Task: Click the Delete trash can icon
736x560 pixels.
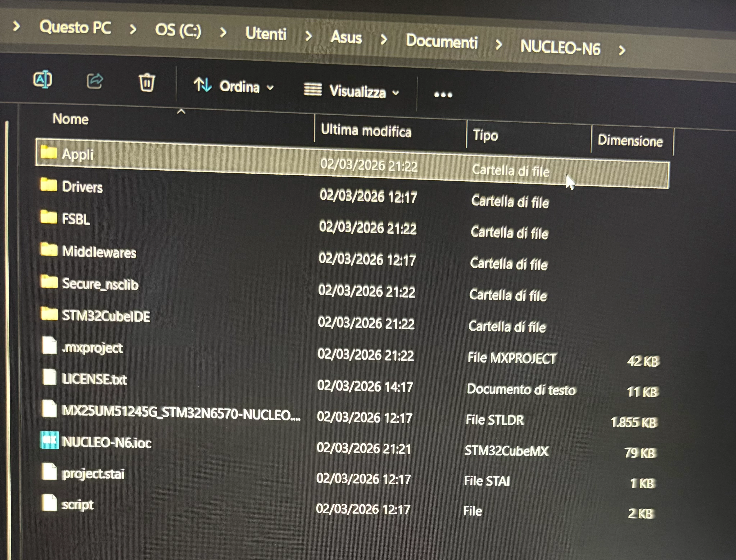Action: 147,82
